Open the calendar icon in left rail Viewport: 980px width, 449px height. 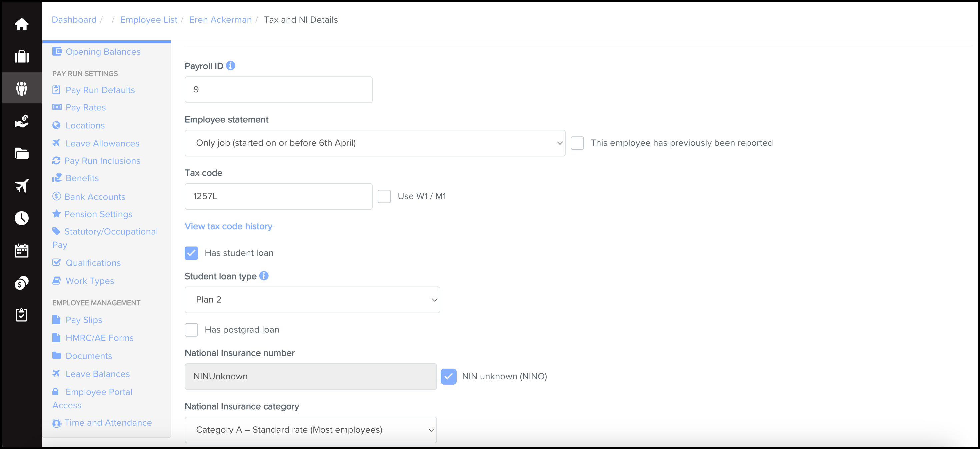coord(21,250)
